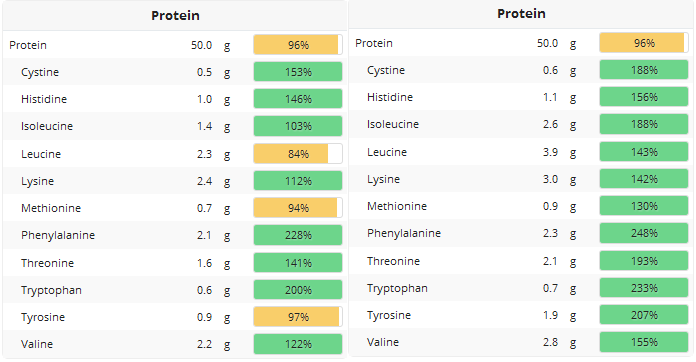Select the right panel Isoleucine row label
This screenshot has width=696, height=362.
pyautogui.click(x=393, y=124)
